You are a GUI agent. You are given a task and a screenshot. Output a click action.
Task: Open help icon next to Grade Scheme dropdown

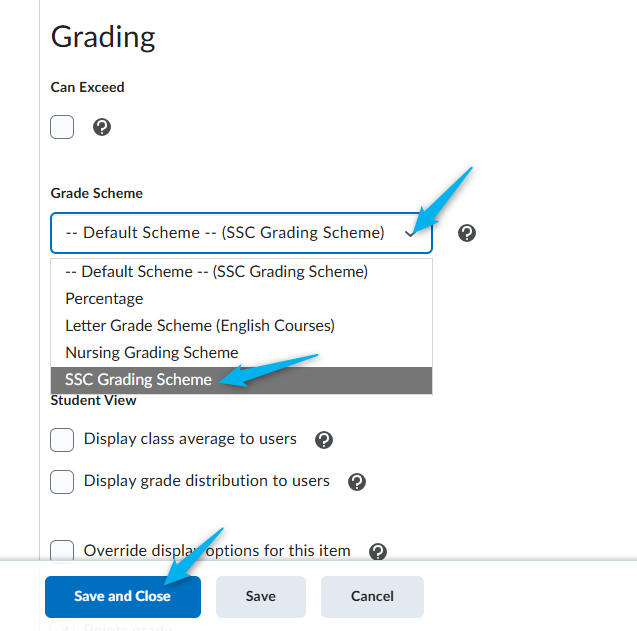pyautogui.click(x=467, y=233)
